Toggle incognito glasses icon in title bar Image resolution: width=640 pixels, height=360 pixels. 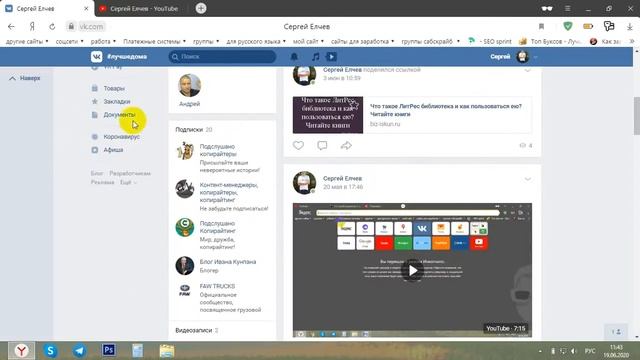pyautogui.click(x=547, y=8)
